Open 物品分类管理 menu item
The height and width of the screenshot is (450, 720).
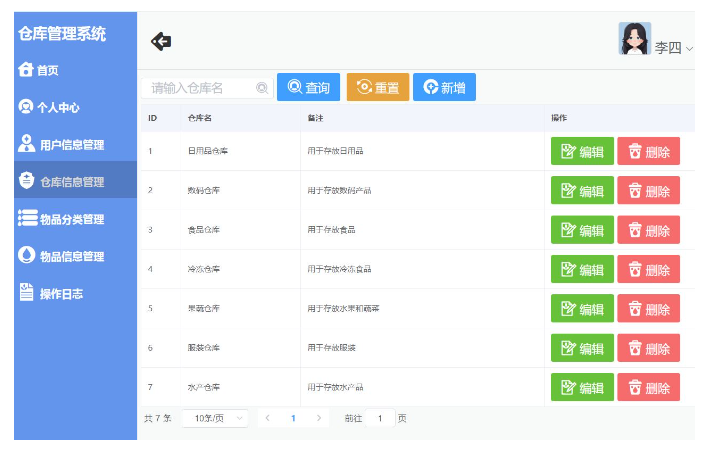coord(75,219)
